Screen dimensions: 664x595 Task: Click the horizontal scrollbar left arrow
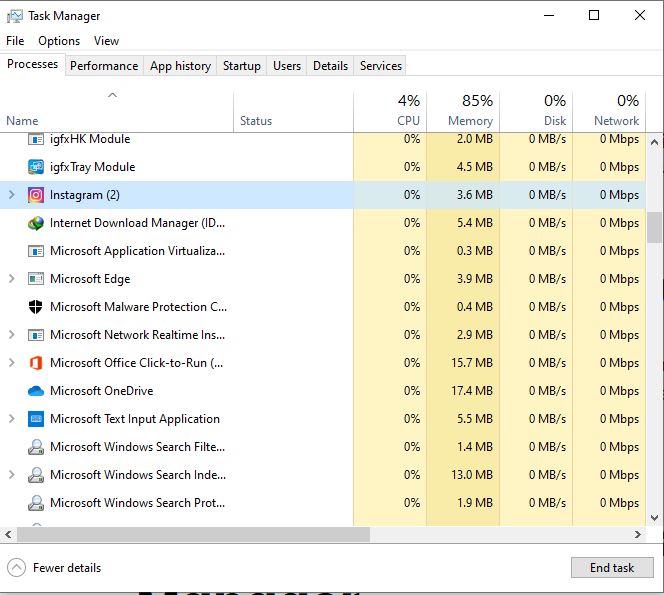coord(8,534)
